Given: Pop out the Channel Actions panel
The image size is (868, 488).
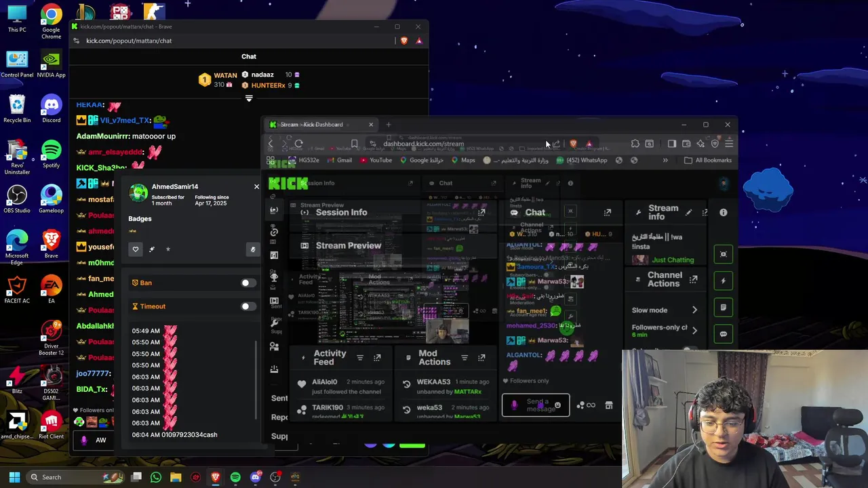Looking at the screenshot, I should (693, 279).
